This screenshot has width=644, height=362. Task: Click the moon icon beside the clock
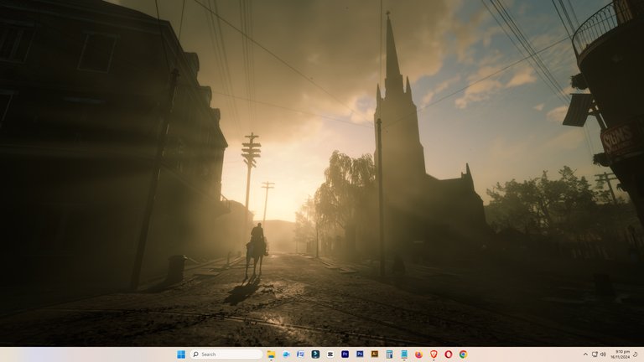pyautogui.click(x=636, y=354)
